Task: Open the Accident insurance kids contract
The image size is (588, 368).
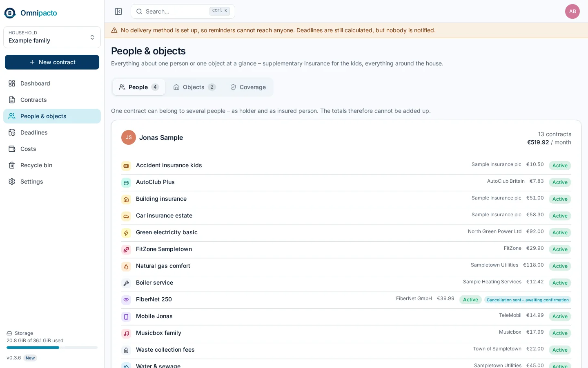Action: tap(346, 166)
